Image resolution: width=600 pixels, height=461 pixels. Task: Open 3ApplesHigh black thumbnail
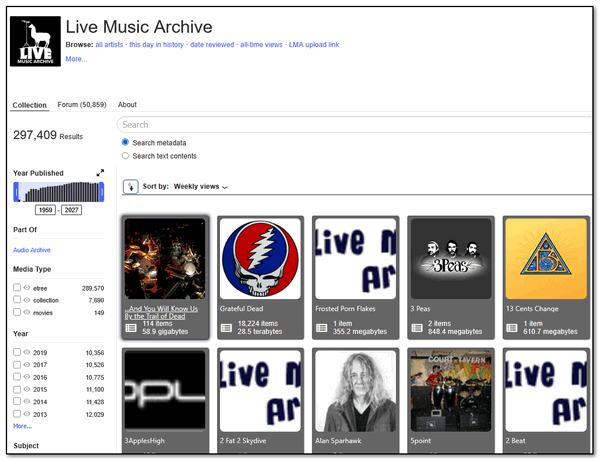pyautogui.click(x=165, y=390)
